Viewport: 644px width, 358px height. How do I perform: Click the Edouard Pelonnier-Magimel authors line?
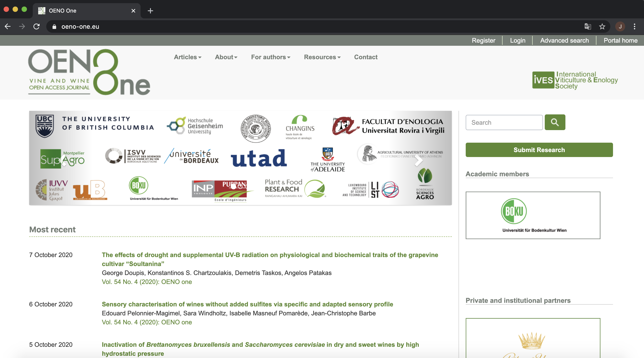click(238, 313)
